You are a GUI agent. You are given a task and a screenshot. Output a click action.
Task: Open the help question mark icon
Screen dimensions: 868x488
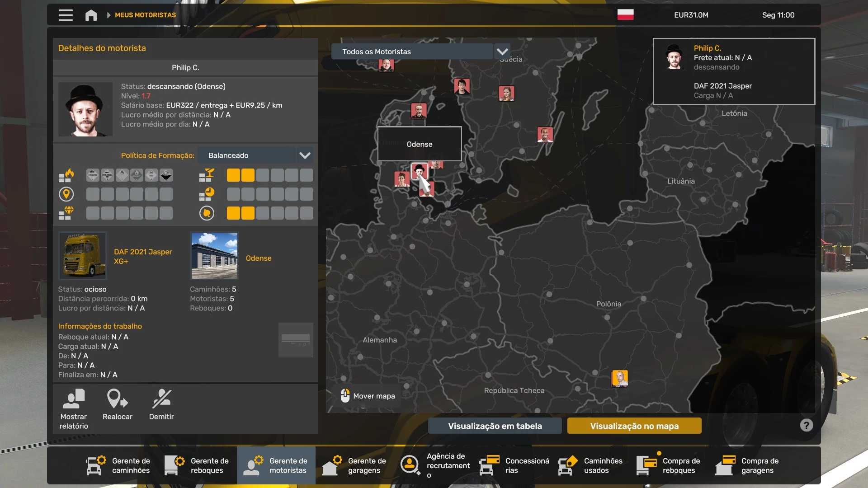[x=806, y=425]
